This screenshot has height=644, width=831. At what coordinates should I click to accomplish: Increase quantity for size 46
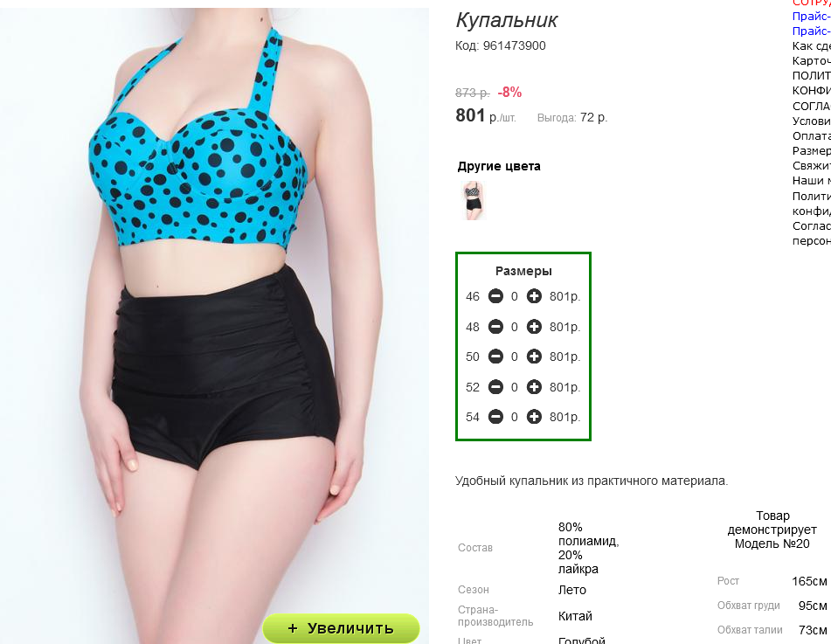[x=534, y=296]
